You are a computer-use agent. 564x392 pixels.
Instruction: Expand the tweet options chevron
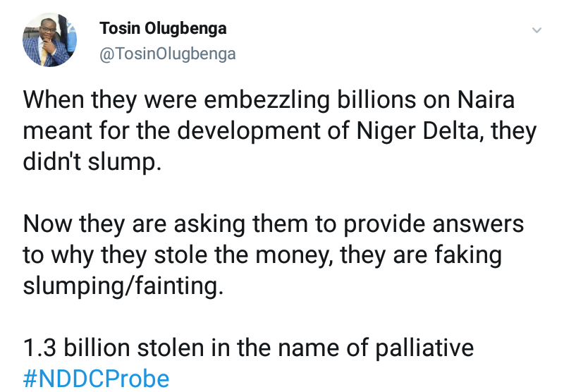[537, 31]
